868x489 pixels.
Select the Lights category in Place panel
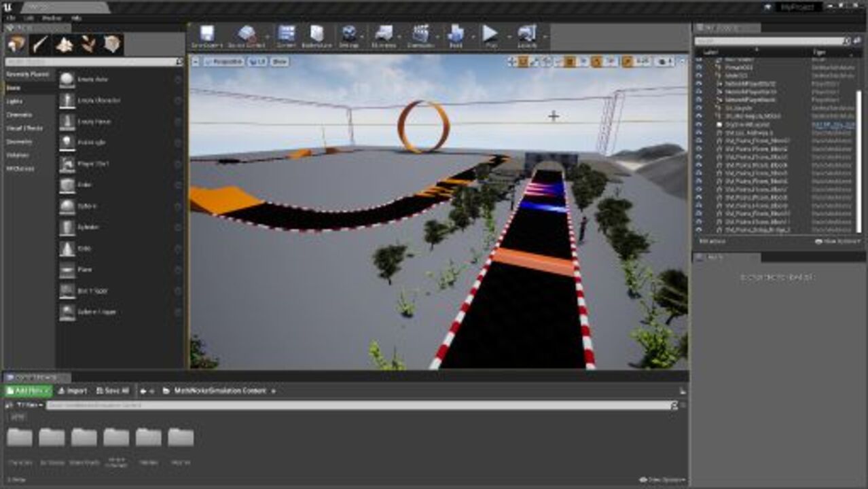[x=14, y=101]
